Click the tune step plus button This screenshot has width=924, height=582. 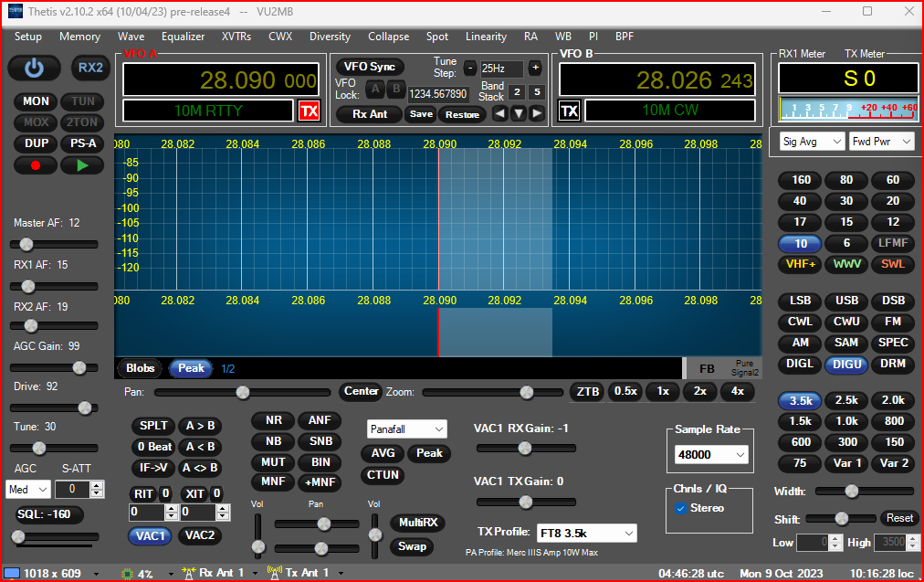(535, 68)
